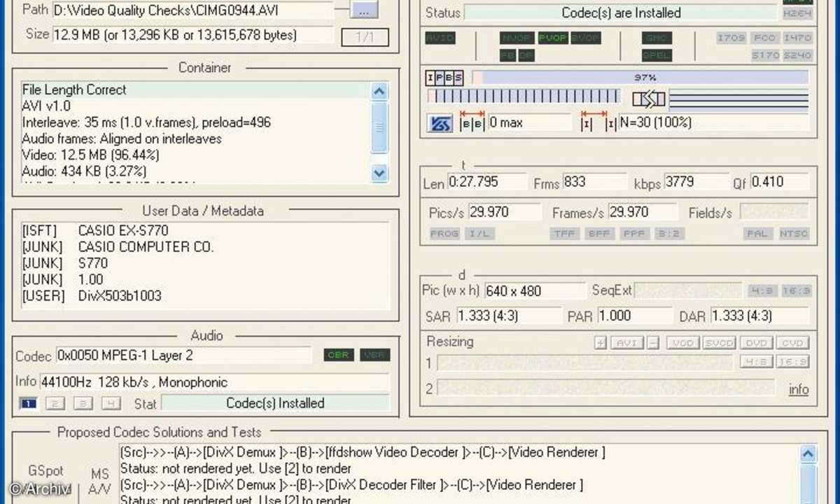Open the Resizing 'info' link
840x504 pixels.
coord(799,389)
